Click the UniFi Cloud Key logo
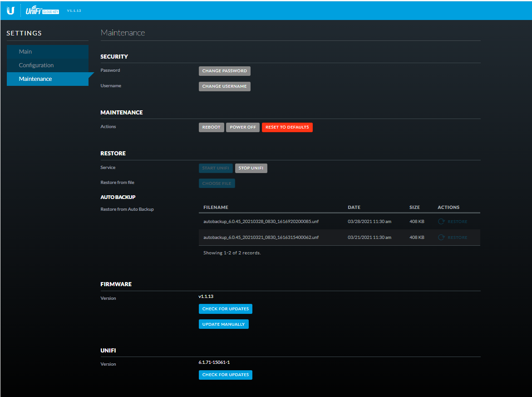The width and height of the screenshot is (532, 397). tap(43, 10)
